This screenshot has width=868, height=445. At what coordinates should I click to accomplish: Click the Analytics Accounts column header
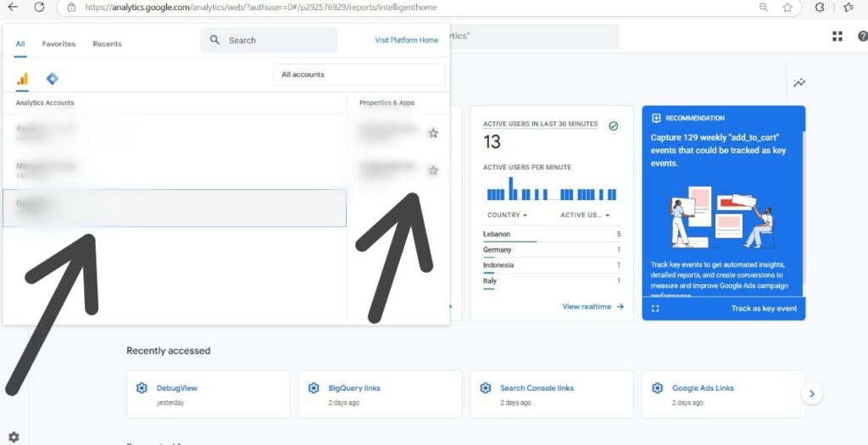click(x=45, y=103)
